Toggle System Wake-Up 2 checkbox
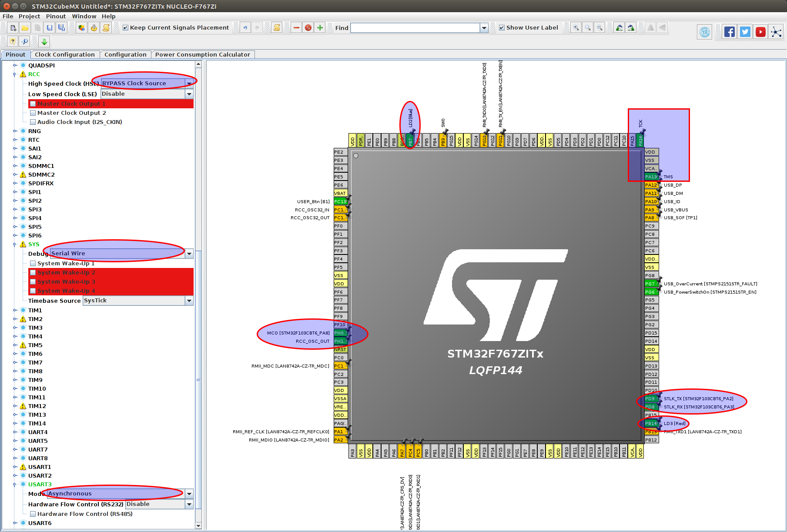 click(33, 272)
